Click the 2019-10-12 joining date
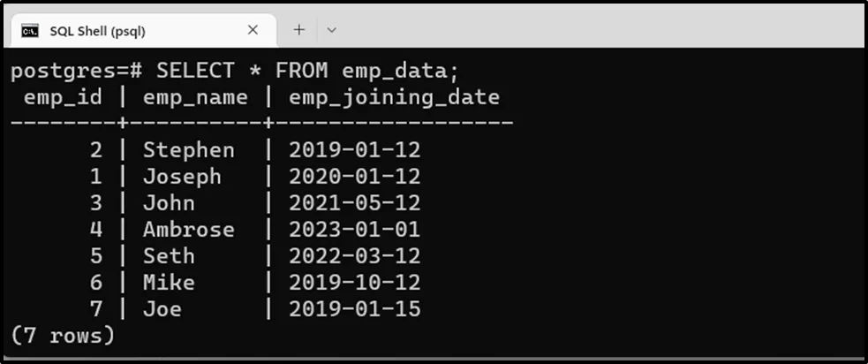This screenshot has width=868, height=364. (x=354, y=283)
